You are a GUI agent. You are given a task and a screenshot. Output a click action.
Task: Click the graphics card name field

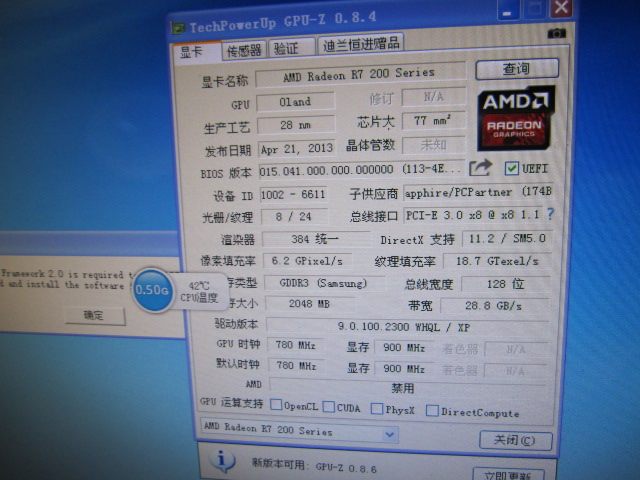point(360,75)
